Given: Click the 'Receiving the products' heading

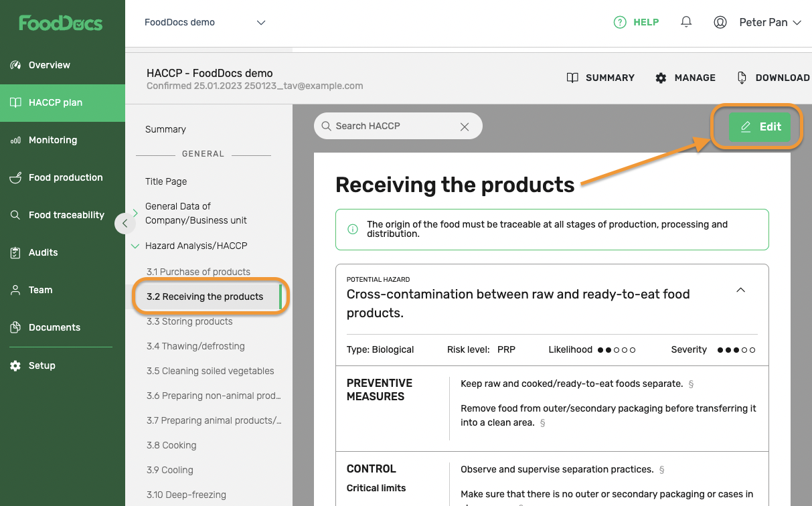Looking at the screenshot, I should [455, 185].
